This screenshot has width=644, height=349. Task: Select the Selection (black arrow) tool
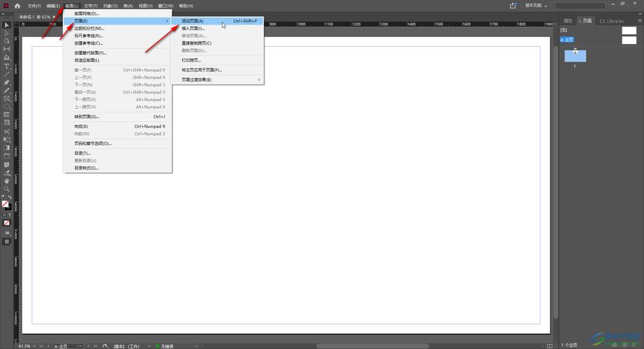(6, 25)
